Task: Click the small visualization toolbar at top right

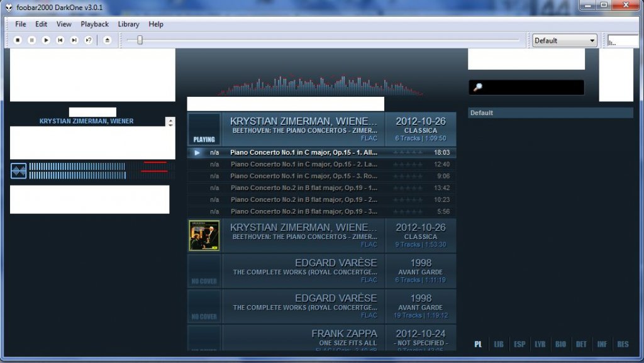Action: tap(623, 41)
